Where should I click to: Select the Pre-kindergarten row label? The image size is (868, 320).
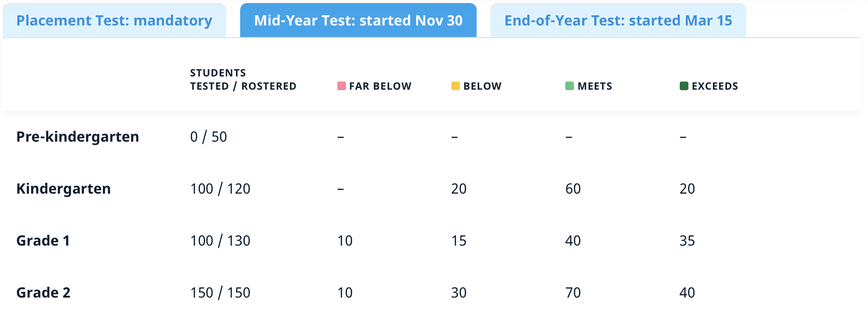click(77, 137)
